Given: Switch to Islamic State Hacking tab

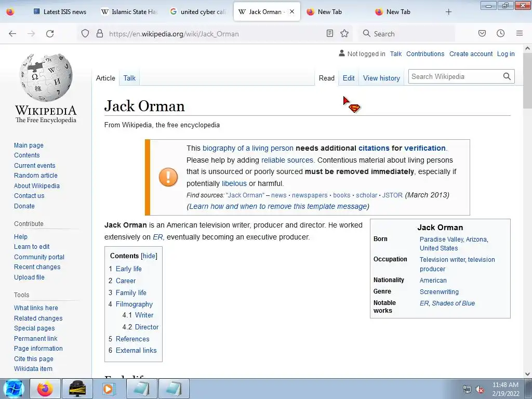Looking at the screenshot, I should [130, 12].
